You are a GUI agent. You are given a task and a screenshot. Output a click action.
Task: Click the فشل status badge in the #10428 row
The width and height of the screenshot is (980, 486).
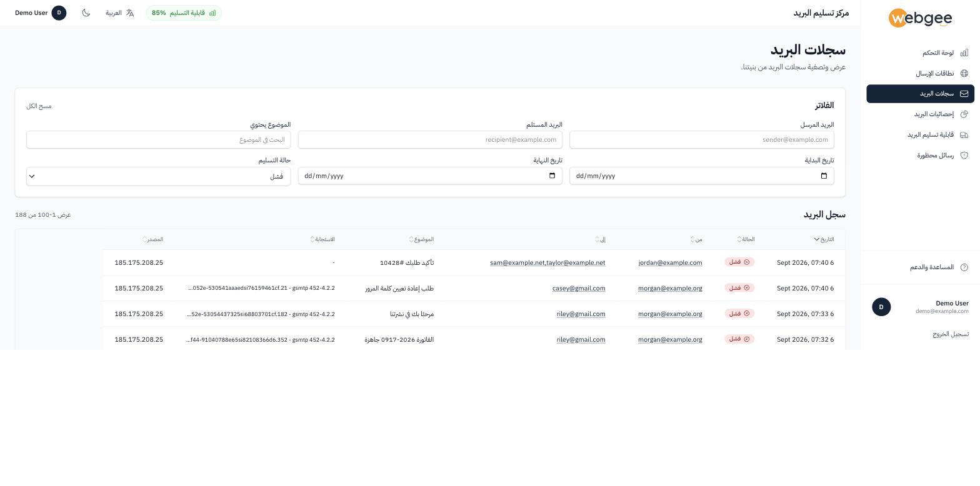[x=739, y=262]
